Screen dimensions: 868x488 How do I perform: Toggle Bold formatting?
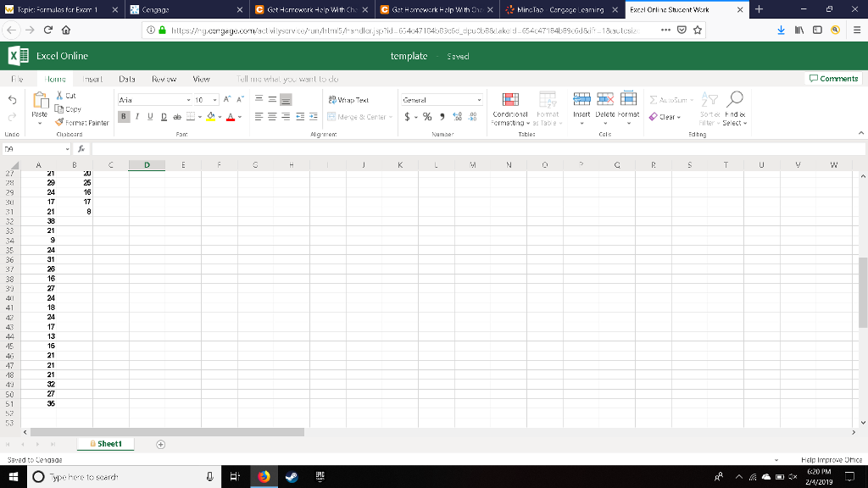[124, 117]
